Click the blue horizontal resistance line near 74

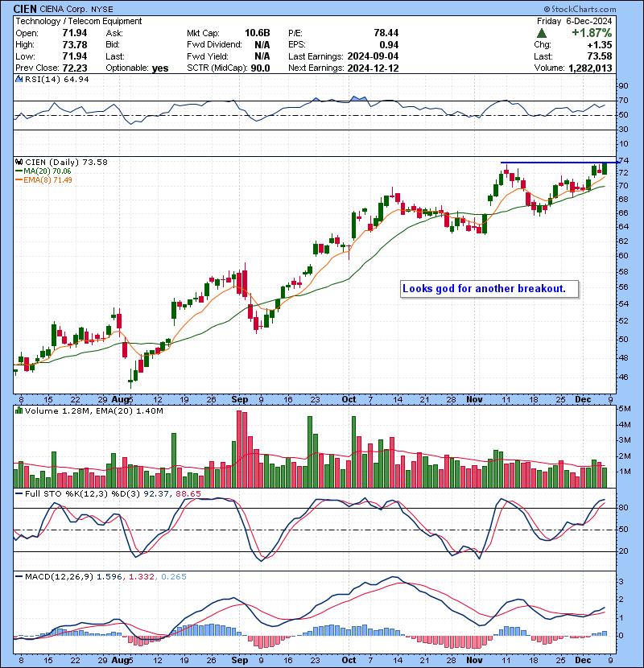560,163
